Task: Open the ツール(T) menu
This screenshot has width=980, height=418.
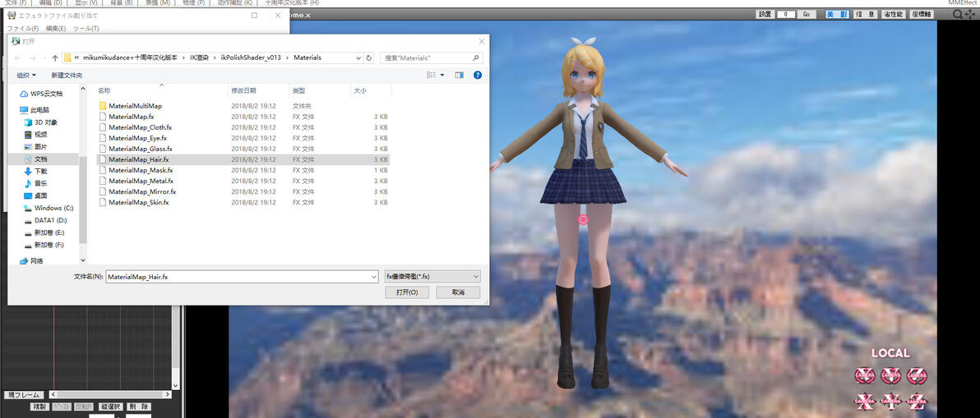Action: point(86,29)
